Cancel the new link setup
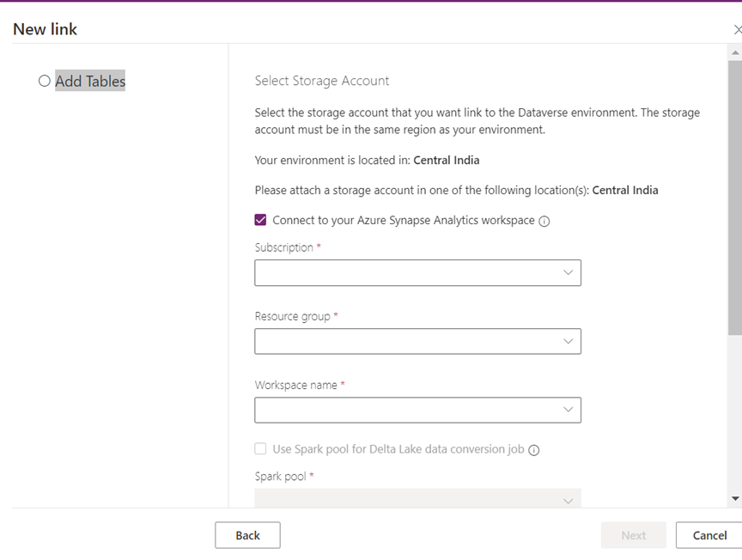Image resolution: width=742 pixels, height=560 pixels. pyautogui.click(x=709, y=535)
